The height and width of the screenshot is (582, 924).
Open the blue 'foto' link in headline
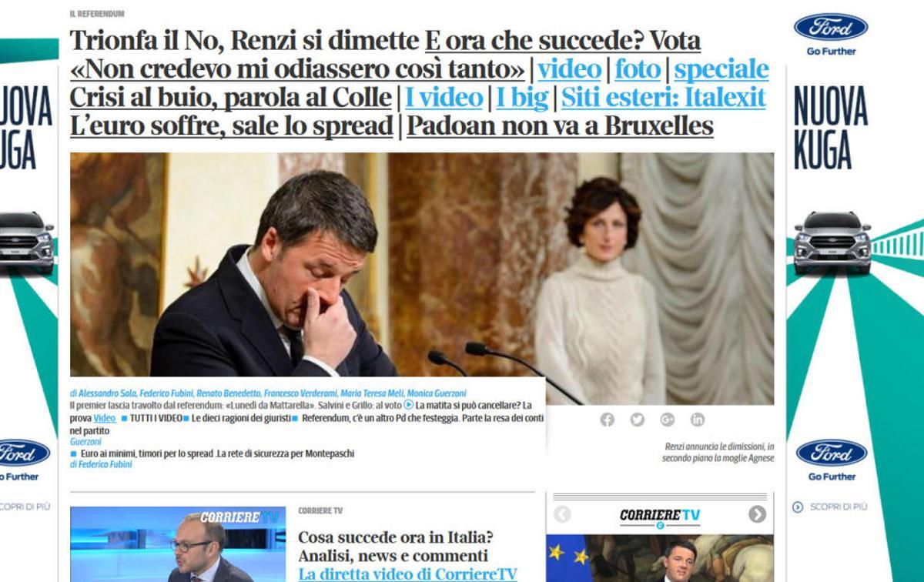(x=638, y=70)
